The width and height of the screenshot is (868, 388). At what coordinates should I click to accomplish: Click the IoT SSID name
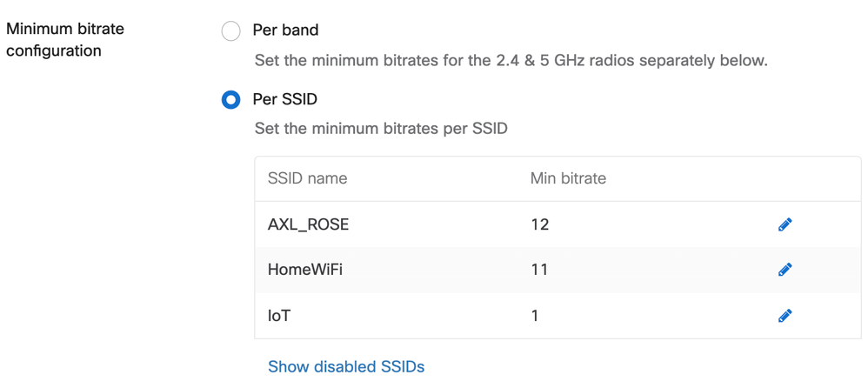click(x=279, y=315)
